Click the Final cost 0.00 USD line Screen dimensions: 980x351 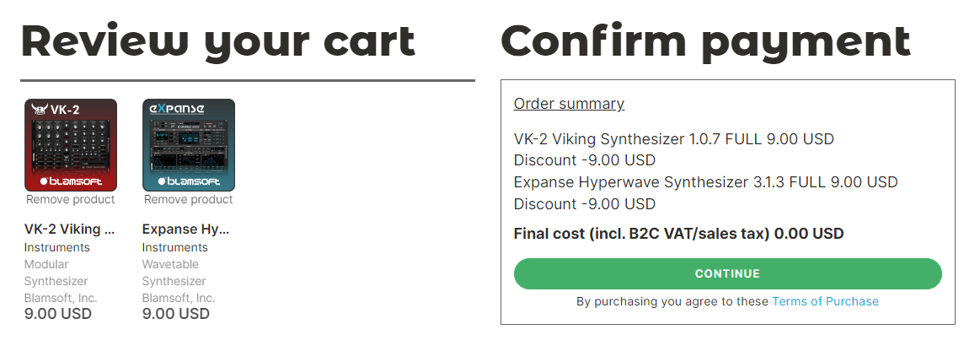(x=678, y=234)
